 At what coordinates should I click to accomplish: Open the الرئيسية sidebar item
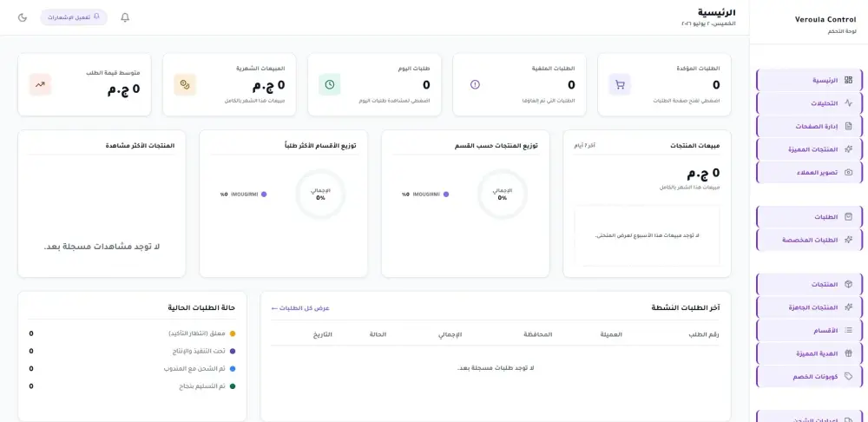809,80
